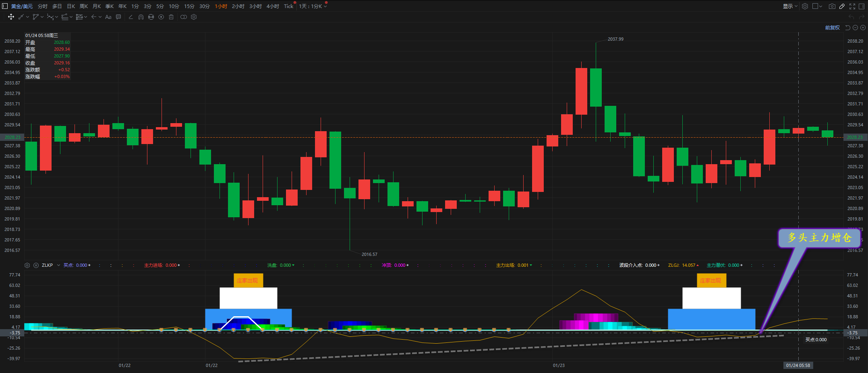This screenshot has height=373, width=868.
Task: Click the 前复权 adjustment button
Action: (832, 28)
